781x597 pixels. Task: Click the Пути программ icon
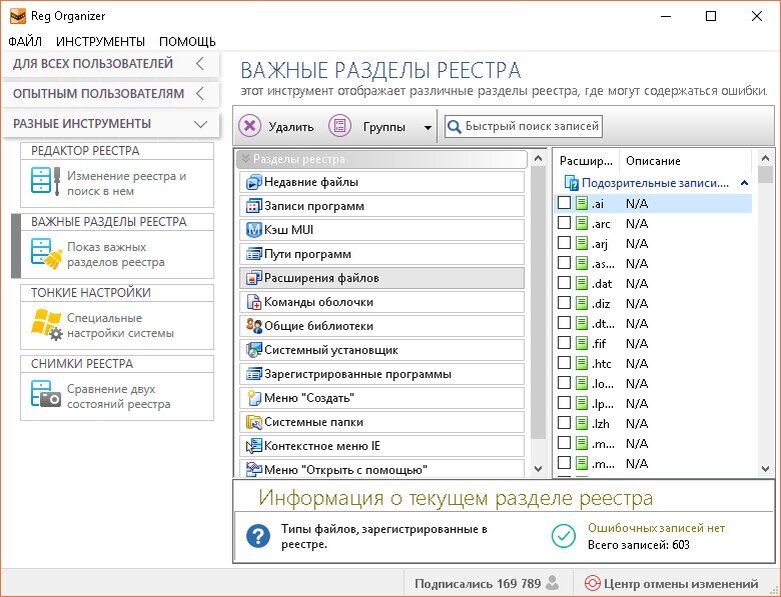(254, 254)
